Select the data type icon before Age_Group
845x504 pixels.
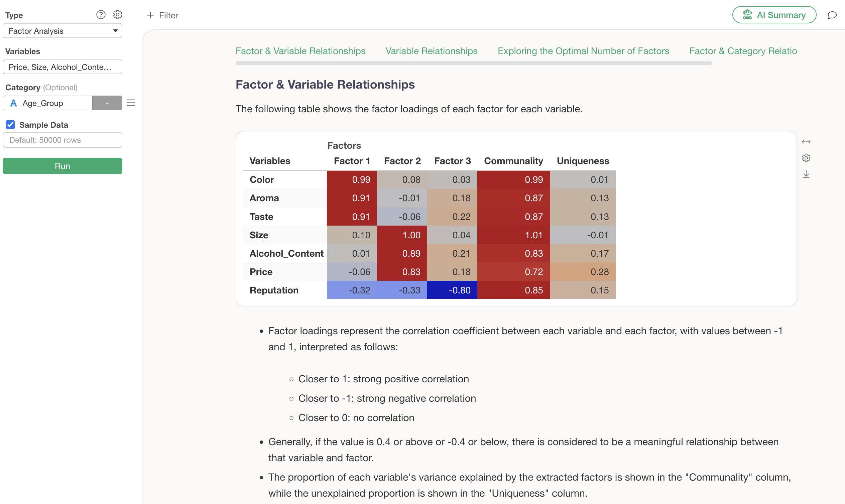(13, 103)
